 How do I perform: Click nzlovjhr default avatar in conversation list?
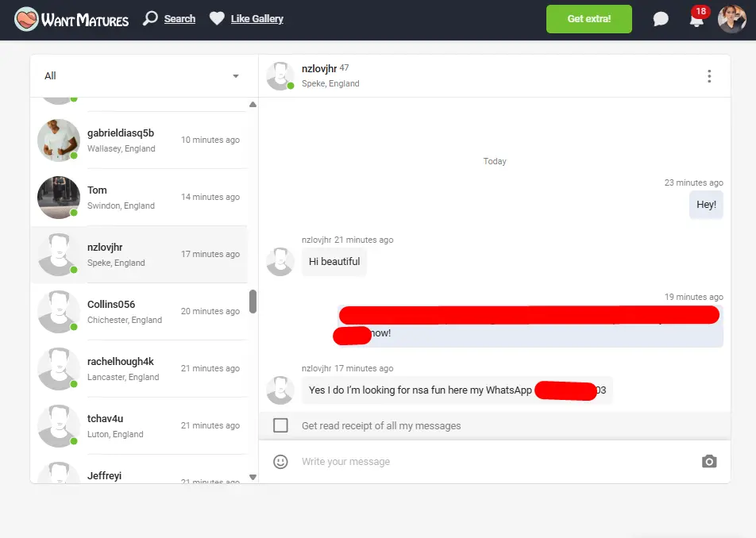[58, 254]
